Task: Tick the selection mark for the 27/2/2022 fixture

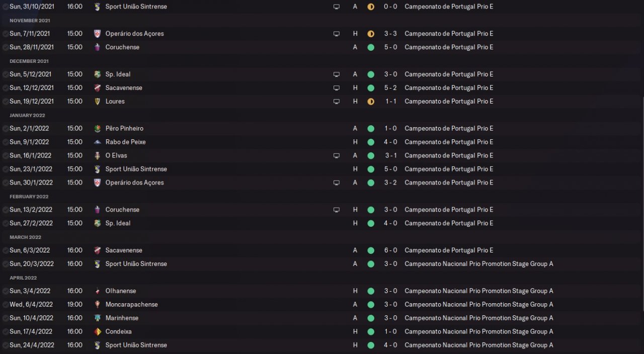Action: 5,223
